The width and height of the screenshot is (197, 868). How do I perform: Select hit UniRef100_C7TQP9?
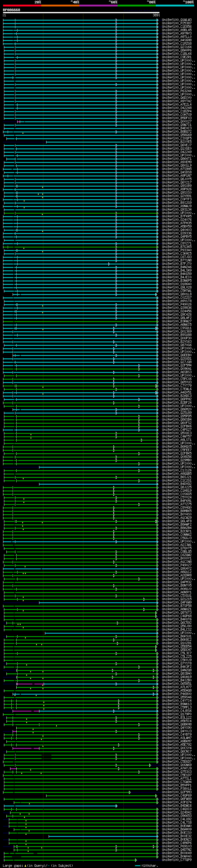[177, 860]
